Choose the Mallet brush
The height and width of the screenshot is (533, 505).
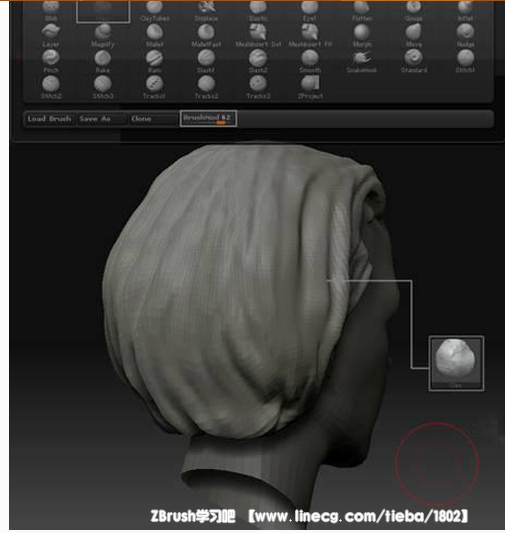click(x=155, y=35)
